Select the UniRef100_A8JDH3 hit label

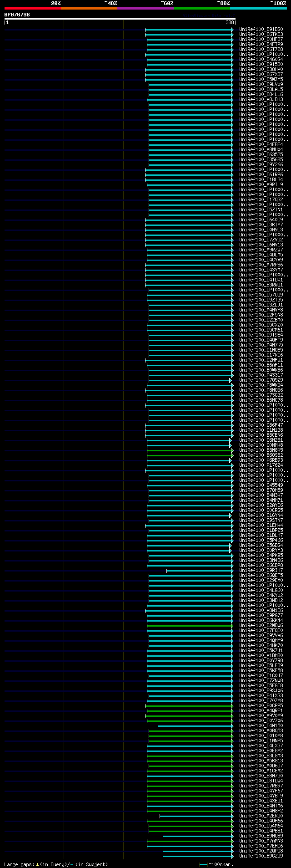coord(261,99)
